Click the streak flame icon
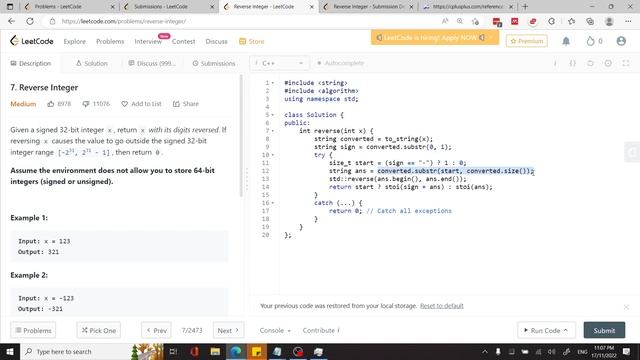640x360 pixels. coord(590,41)
